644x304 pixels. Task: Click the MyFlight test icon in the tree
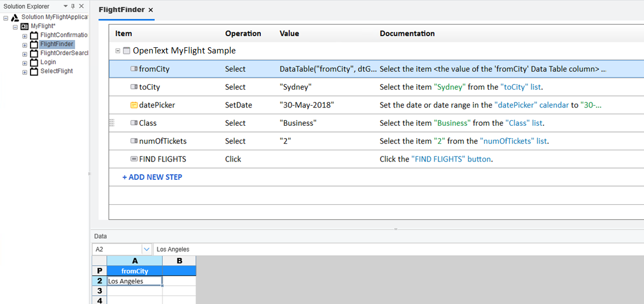click(x=24, y=26)
